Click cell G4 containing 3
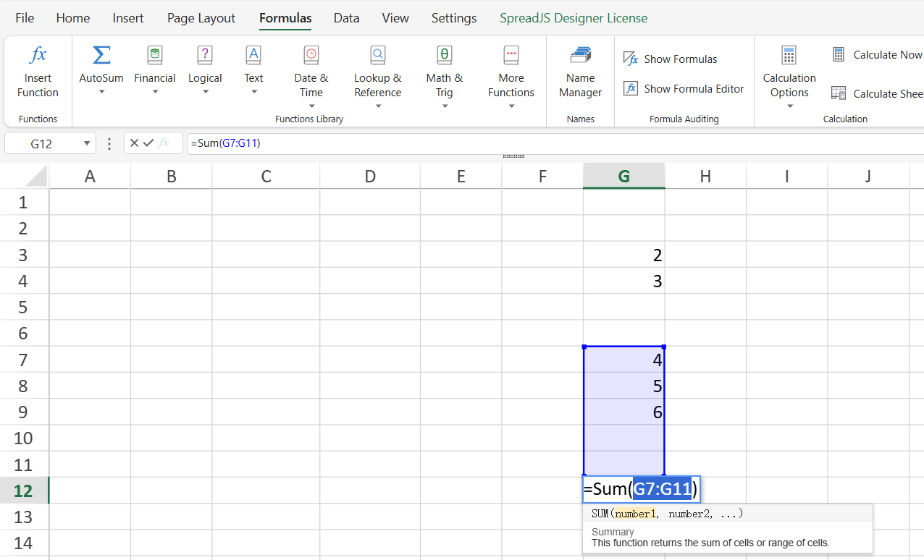This screenshot has width=924, height=560. pos(624,281)
